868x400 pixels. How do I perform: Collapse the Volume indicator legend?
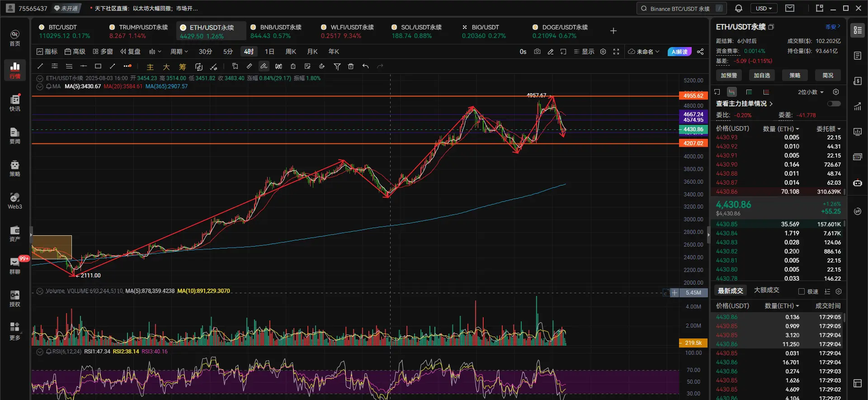coord(40,291)
